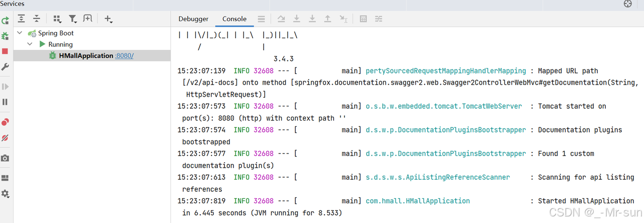
Task: Open the Filter funnel dropdown
Action: (73, 19)
